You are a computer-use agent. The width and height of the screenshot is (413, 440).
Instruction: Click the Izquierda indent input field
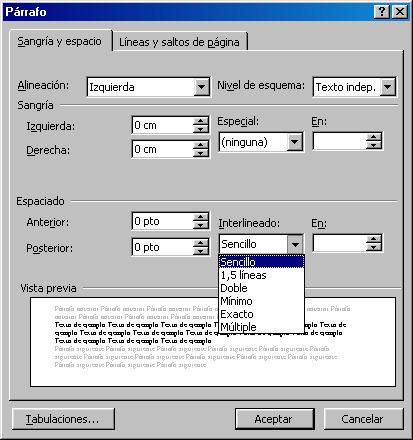point(162,125)
